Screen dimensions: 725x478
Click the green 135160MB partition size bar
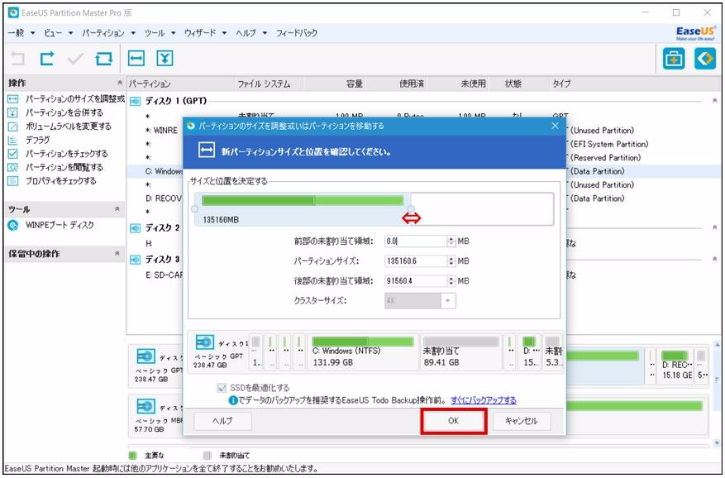point(302,200)
